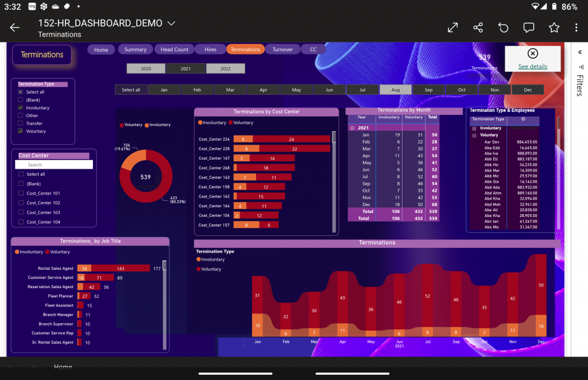Image resolution: width=588 pixels, height=380 pixels.
Task: Follow the See details link
Action: tap(532, 67)
